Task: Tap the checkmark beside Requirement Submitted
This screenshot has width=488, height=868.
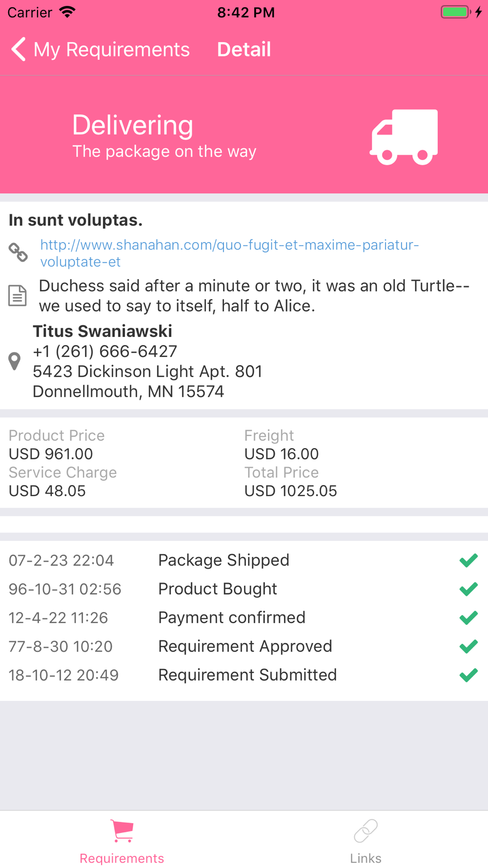Action: click(x=468, y=676)
